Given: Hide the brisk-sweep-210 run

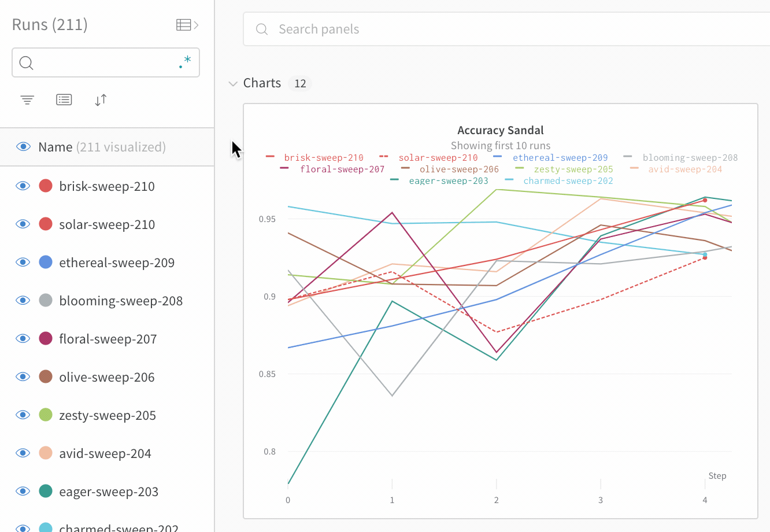Looking at the screenshot, I should coord(23,185).
